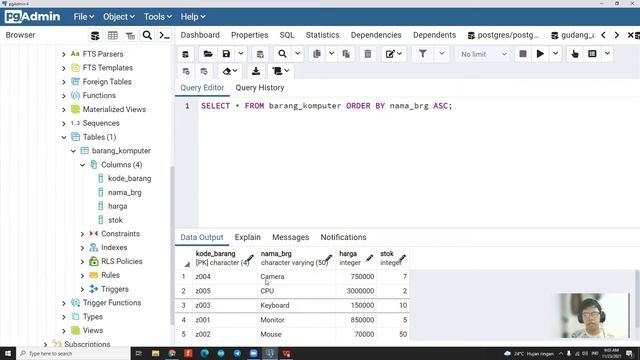Download results with the download icon
640x360 pixels.
click(256, 71)
